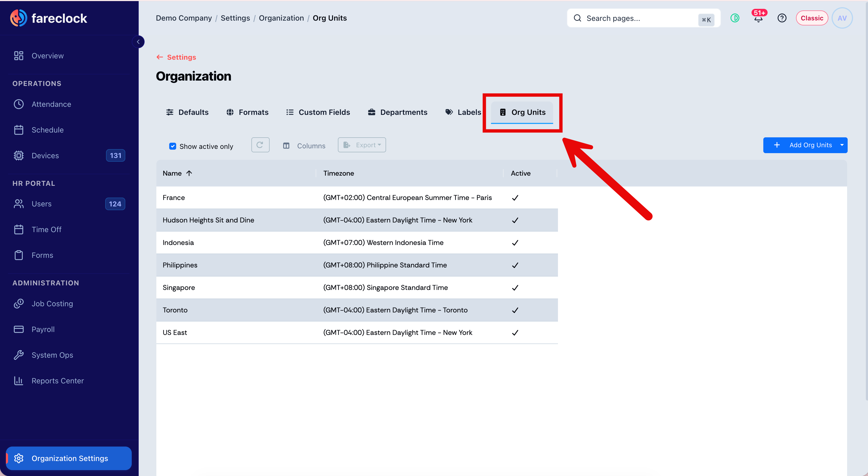Expand the Add Org Units dropdown arrow
Image resolution: width=868 pixels, height=476 pixels.
tap(842, 145)
